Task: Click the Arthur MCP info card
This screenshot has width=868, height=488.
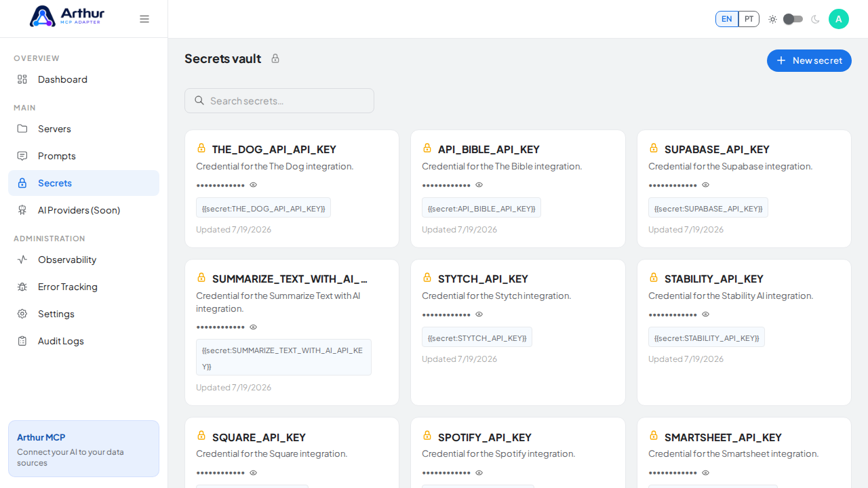Action: coord(83,449)
